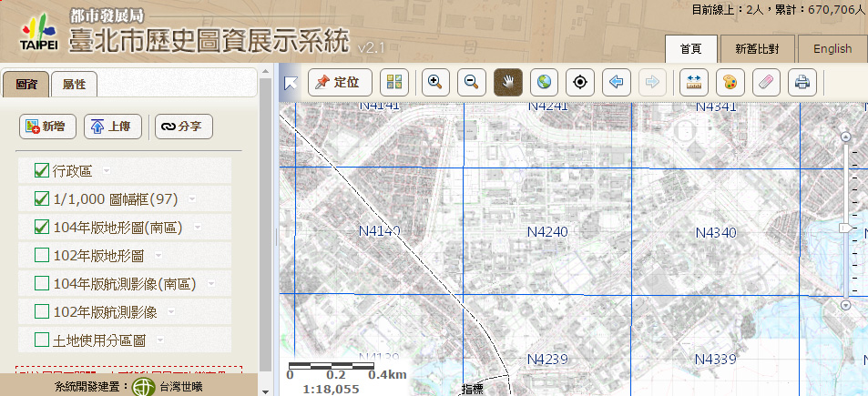Expand dropdown arrow next to 行政區
The image size is (868, 396).
pyautogui.click(x=107, y=171)
